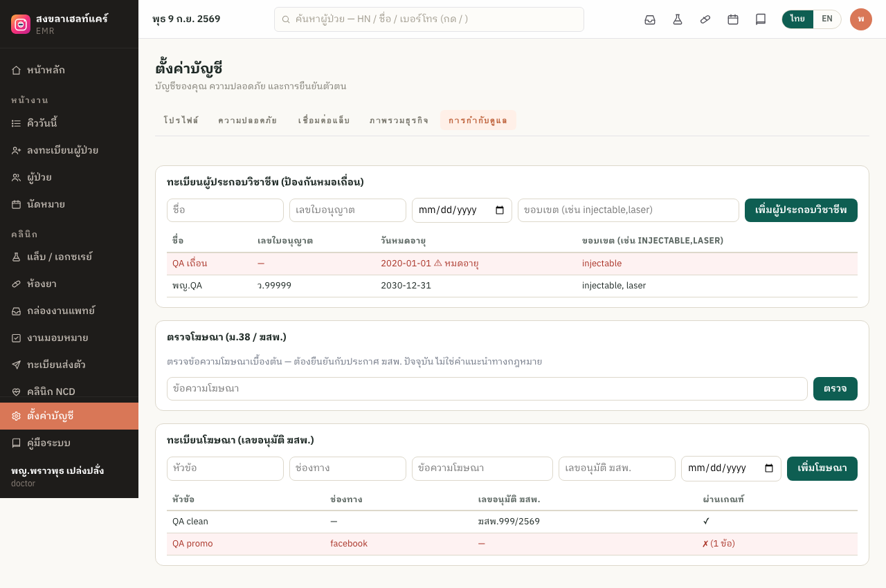
Task: Click เพิ่มผู้ประกอบวิชาชีพ button
Action: point(801,210)
